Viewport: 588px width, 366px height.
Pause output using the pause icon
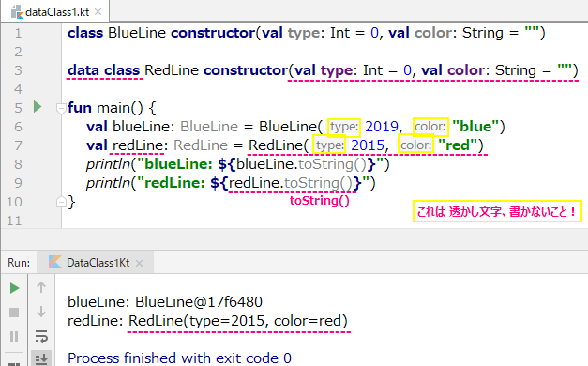tap(14, 336)
